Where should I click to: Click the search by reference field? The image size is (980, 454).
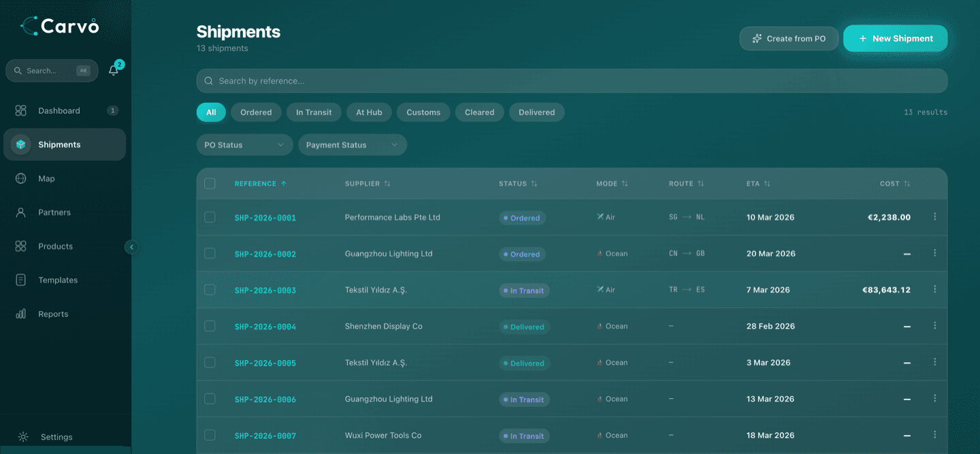[x=476, y=80]
